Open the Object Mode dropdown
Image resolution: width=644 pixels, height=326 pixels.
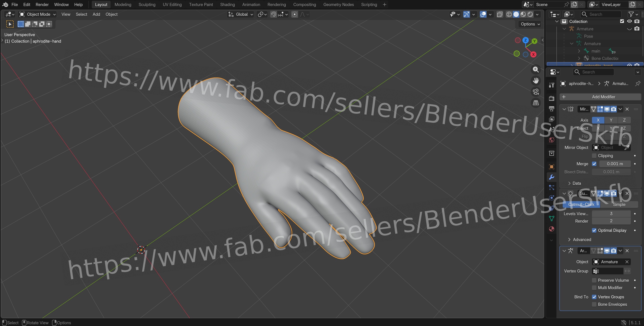(x=37, y=14)
